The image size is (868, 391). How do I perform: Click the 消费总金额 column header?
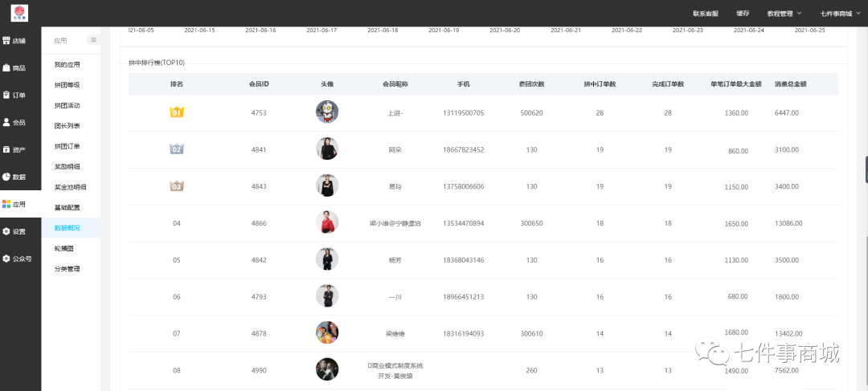(791, 84)
